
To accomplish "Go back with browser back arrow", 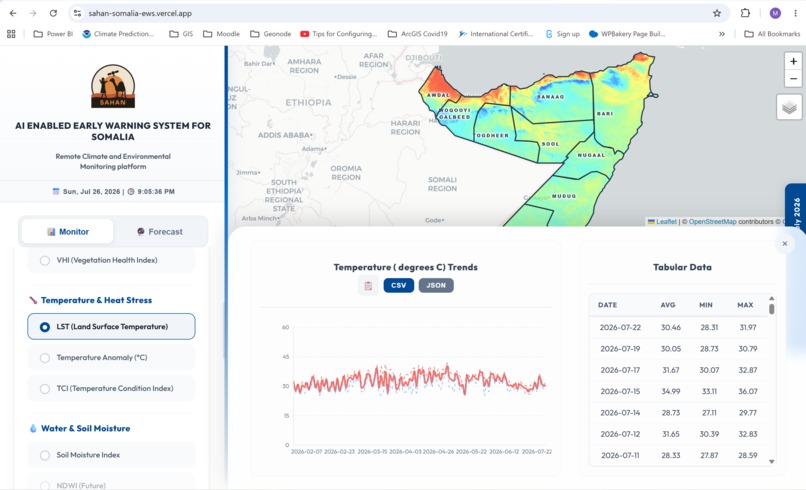I will pyautogui.click(x=13, y=13).
